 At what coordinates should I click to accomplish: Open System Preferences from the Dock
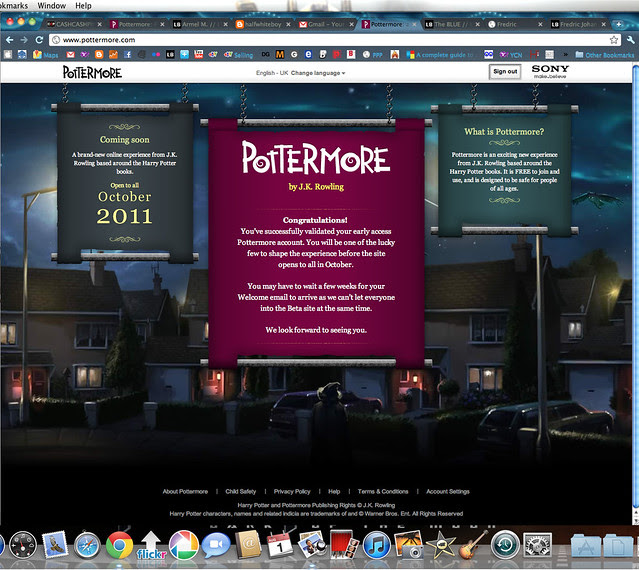[537, 545]
